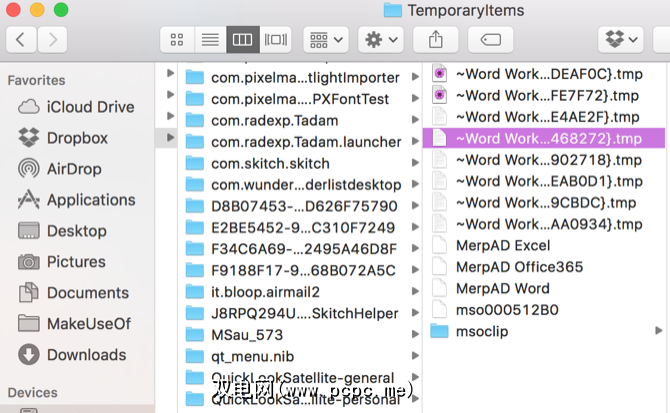Switch to column view
Image resolution: width=670 pixels, height=413 pixels.
click(x=242, y=40)
